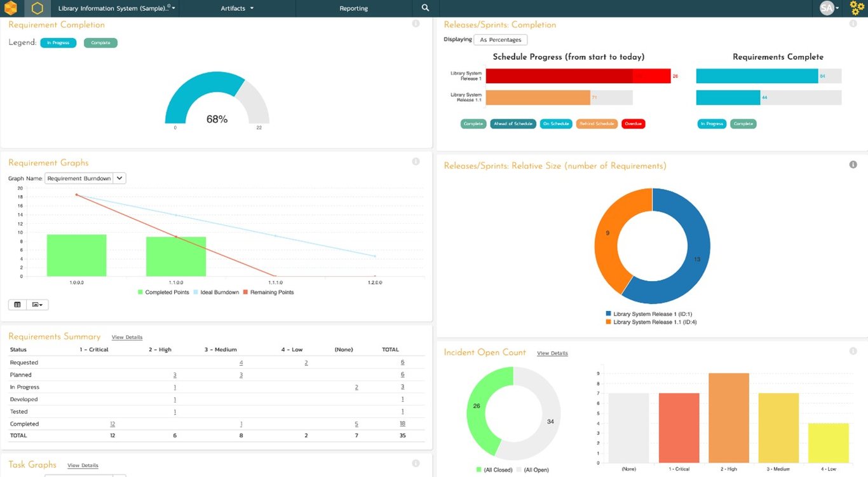This screenshot has height=477, width=868.
Task: Click the orange cube logo in the top bar
Action: point(10,8)
